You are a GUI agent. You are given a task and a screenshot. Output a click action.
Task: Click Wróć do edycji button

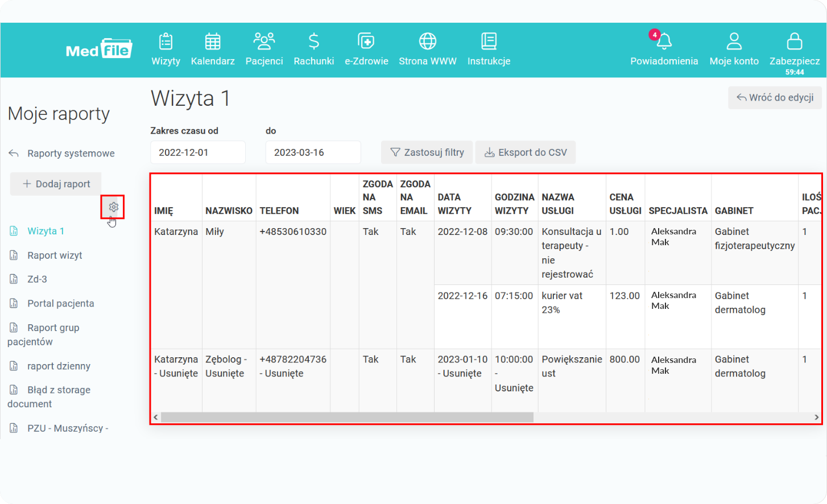[x=775, y=98]
